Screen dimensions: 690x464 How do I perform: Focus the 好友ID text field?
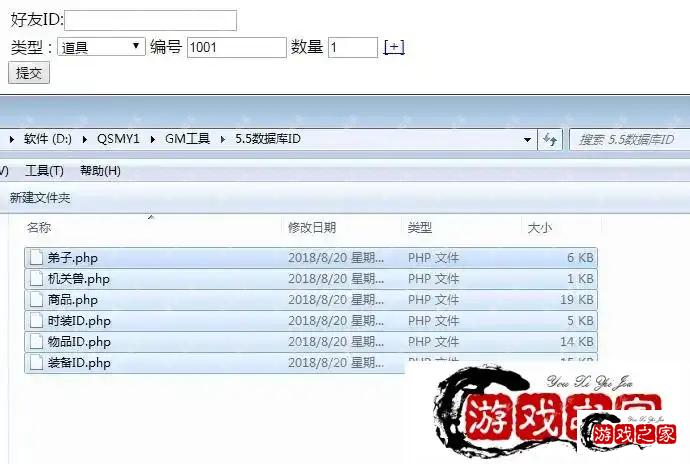[x=150, y=20]
